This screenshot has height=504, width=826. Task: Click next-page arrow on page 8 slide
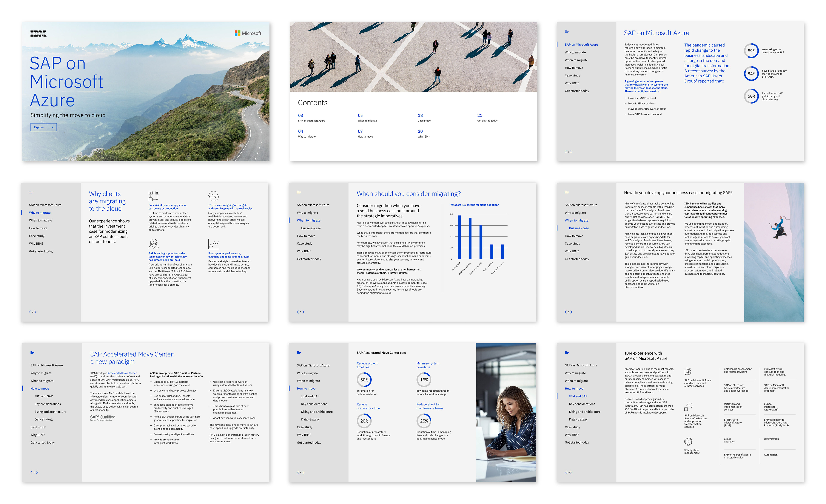pyautogui.click(x=304, y=473)
